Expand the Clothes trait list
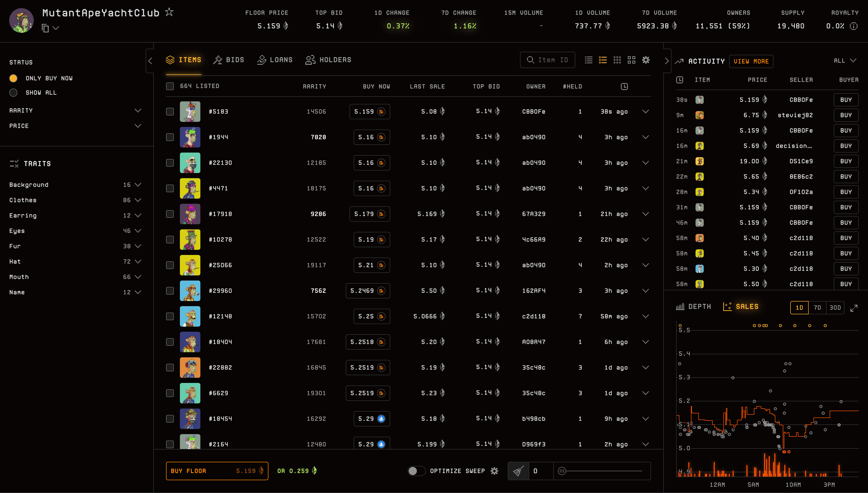The image size is (868, 493). tap(75, 200)
